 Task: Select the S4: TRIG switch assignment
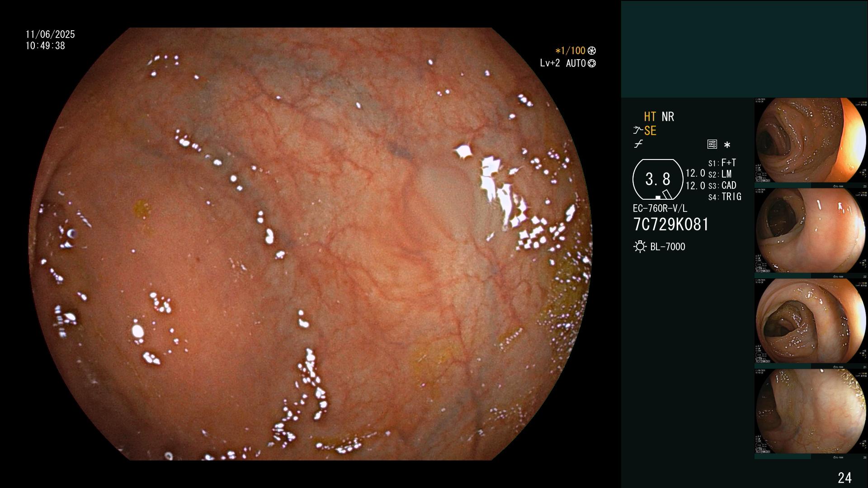tap(725, 197)
